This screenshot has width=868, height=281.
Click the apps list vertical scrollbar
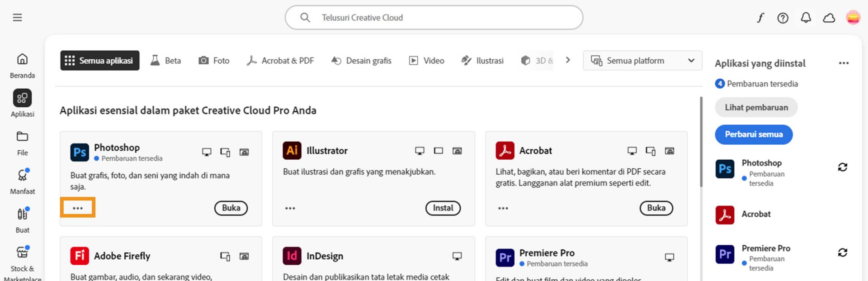click(x=701, y=142)
